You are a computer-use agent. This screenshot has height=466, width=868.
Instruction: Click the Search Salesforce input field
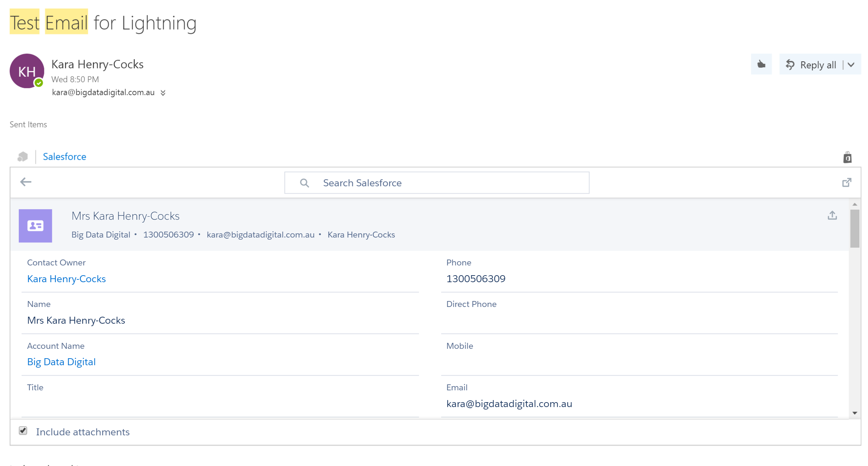pyautogui.click(x=437, y=183)
